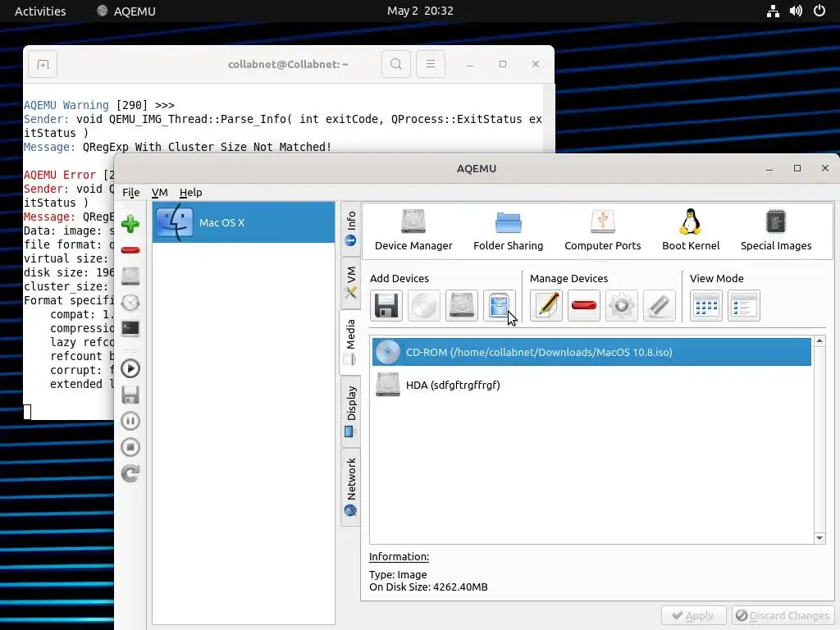The image size is (840, 630).
Task: Select the Mac OS X virtual machine
Action: coord(244,222)
